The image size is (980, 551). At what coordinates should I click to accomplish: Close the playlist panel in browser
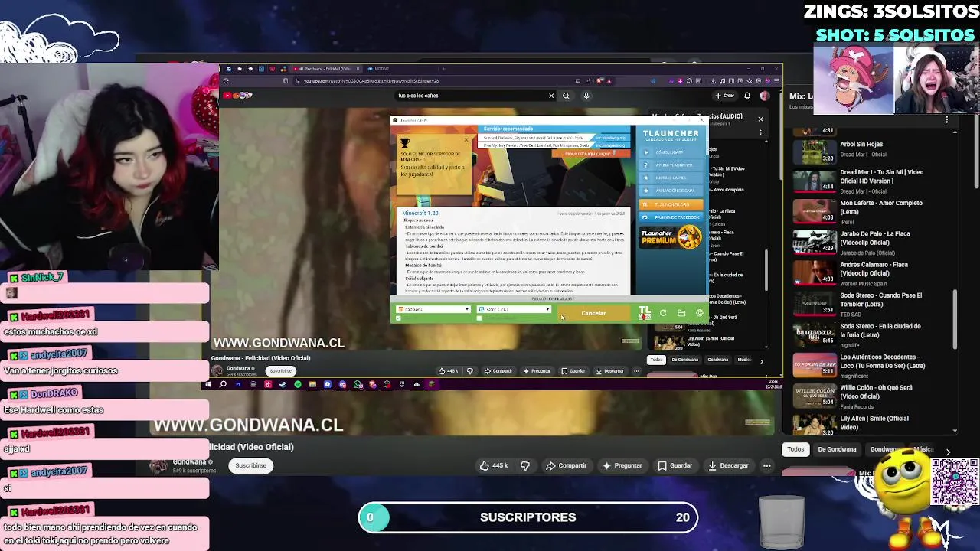(x=760, y=119)
